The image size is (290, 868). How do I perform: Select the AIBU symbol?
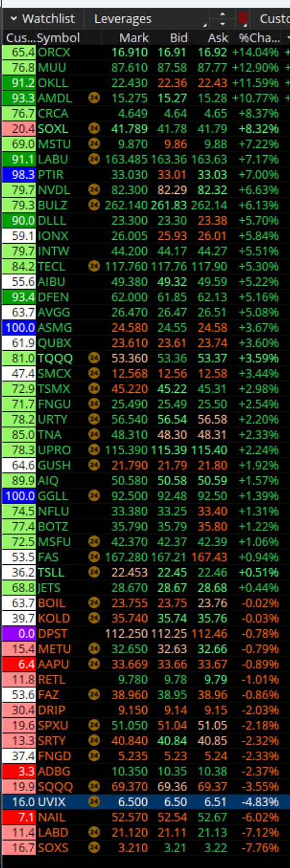point(51,282)
